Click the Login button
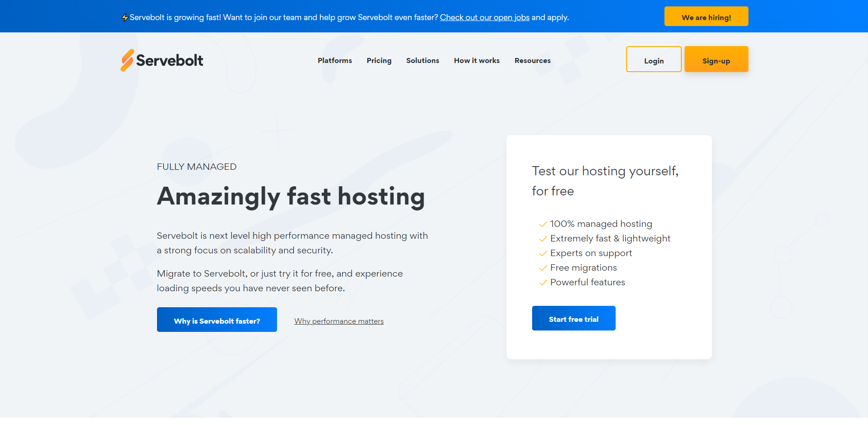Viewport: 868px width, 425px height. (654, 59)
